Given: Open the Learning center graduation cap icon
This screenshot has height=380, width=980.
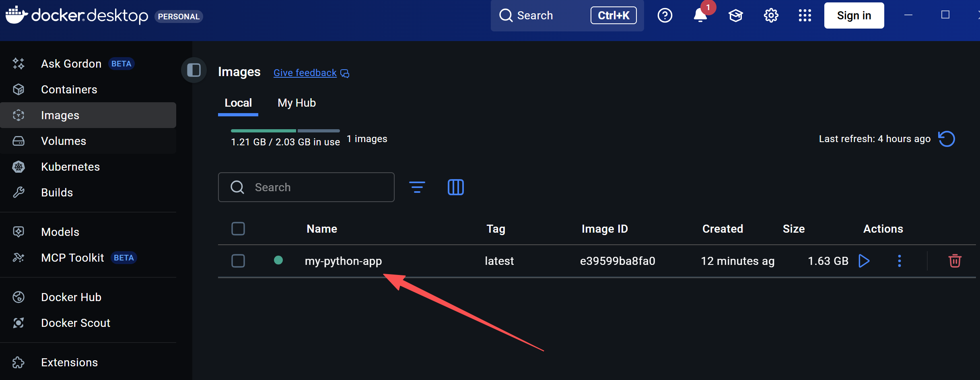Looking at the screenshot, I should [x=735, y=16].
